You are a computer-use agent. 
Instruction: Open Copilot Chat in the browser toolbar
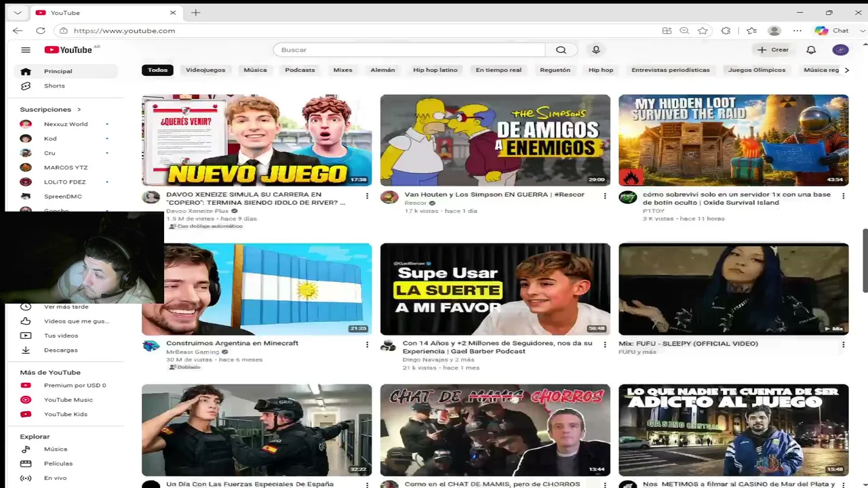click(832, 30)
